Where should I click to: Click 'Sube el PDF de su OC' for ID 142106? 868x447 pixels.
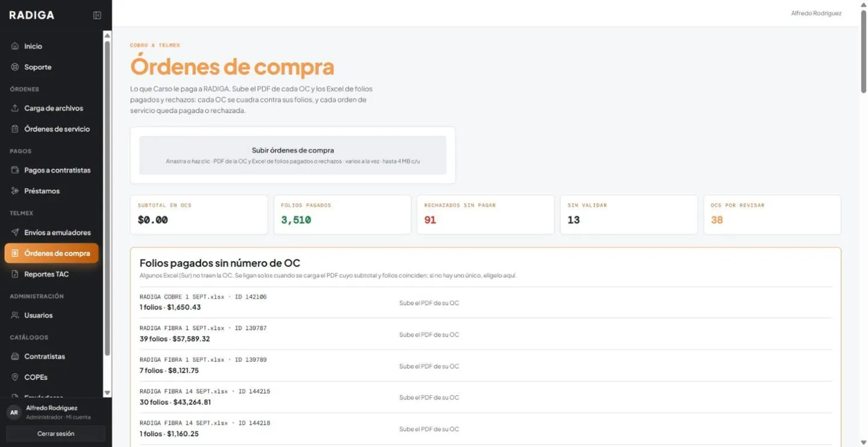coord(429,303)
